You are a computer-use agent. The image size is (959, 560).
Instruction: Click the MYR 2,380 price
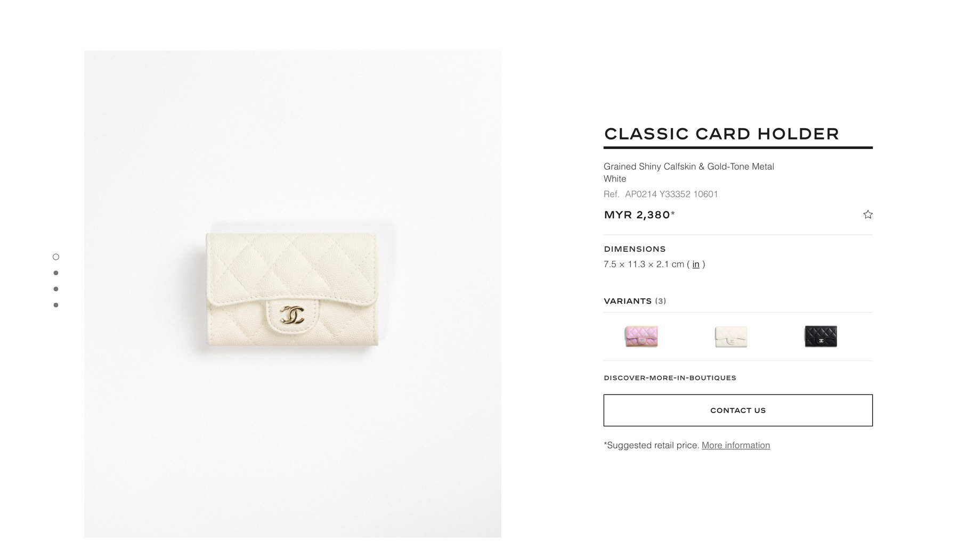pyautogui.click(x=639, y=215)
